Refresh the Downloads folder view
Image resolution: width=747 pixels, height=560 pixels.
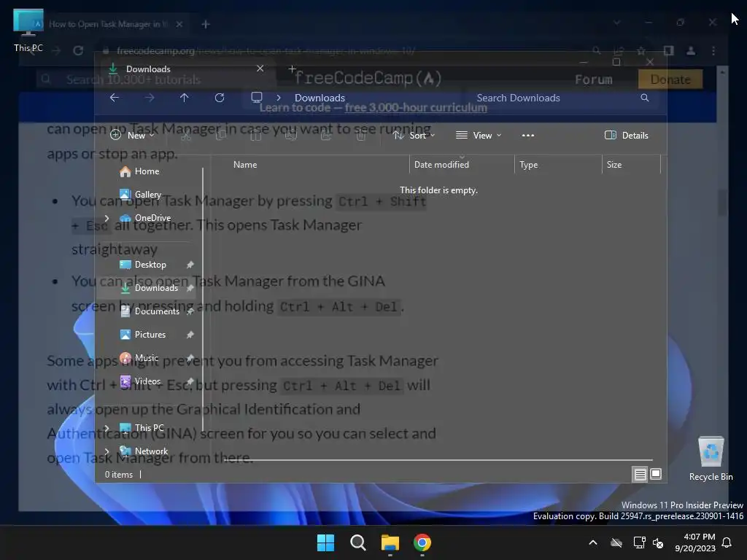click(219, 98)
